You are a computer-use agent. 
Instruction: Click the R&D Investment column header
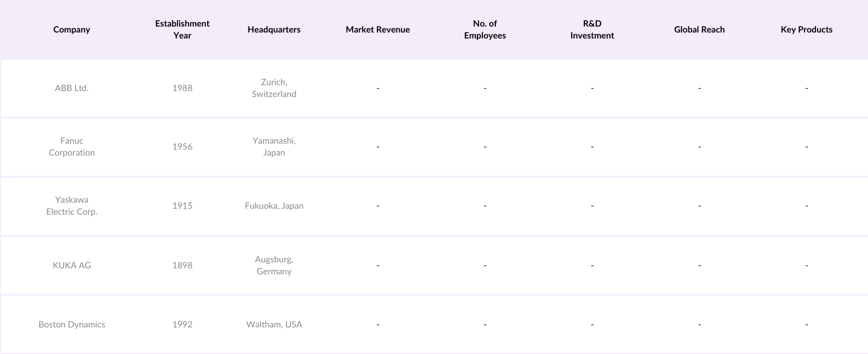point(592,29)
